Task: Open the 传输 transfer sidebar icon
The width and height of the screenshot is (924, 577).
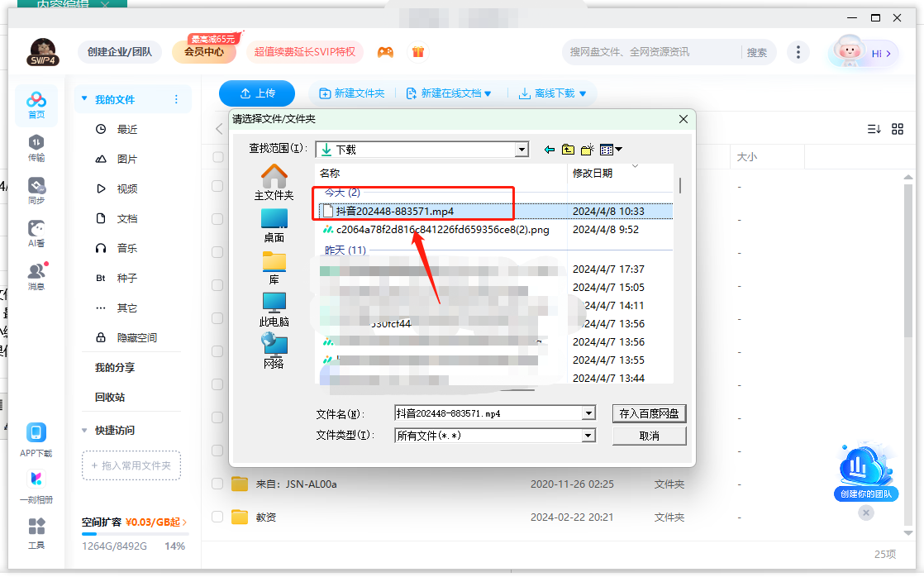Action: pyautogui.click(x=36, y=147)
